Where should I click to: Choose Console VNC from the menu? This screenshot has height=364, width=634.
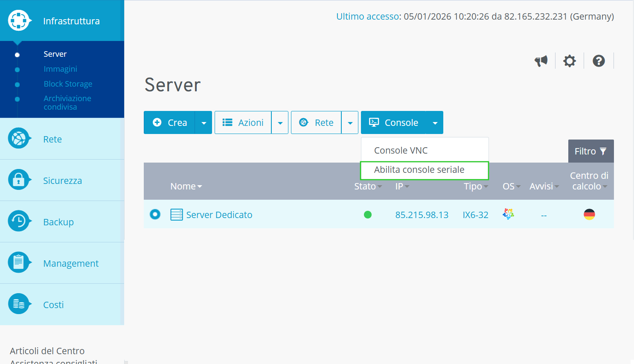coord(401,151)
